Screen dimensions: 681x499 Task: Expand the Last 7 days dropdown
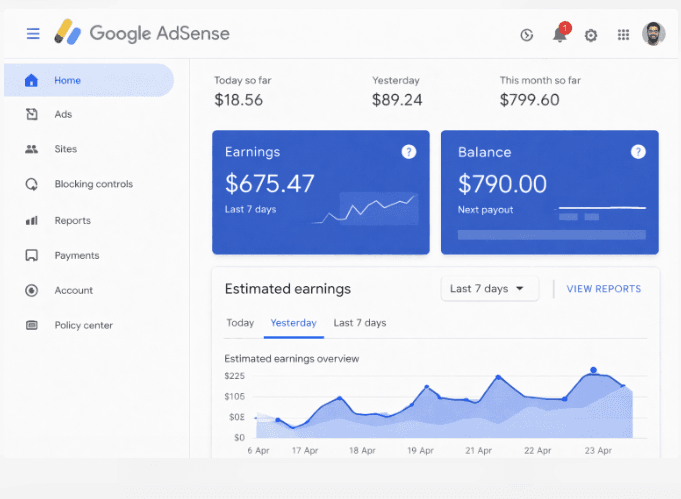click(x=489, y=289)
